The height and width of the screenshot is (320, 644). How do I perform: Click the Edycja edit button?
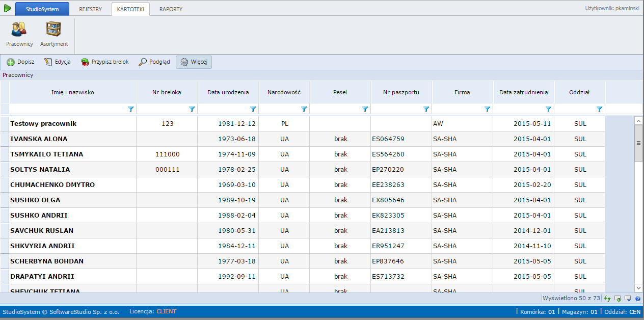pyautogui.click(x=58, y=62)
